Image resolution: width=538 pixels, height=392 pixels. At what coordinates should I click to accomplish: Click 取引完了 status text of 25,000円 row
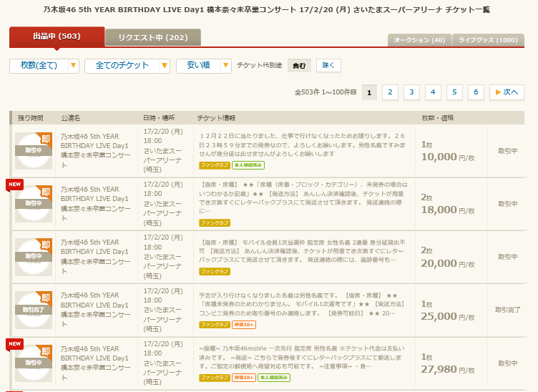tap(508, 310)
